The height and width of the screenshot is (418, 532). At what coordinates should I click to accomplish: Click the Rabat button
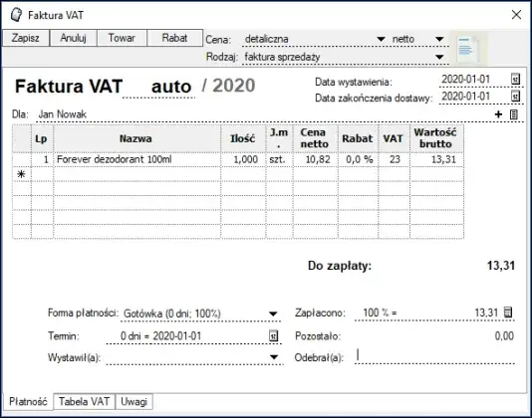point(174,38)
